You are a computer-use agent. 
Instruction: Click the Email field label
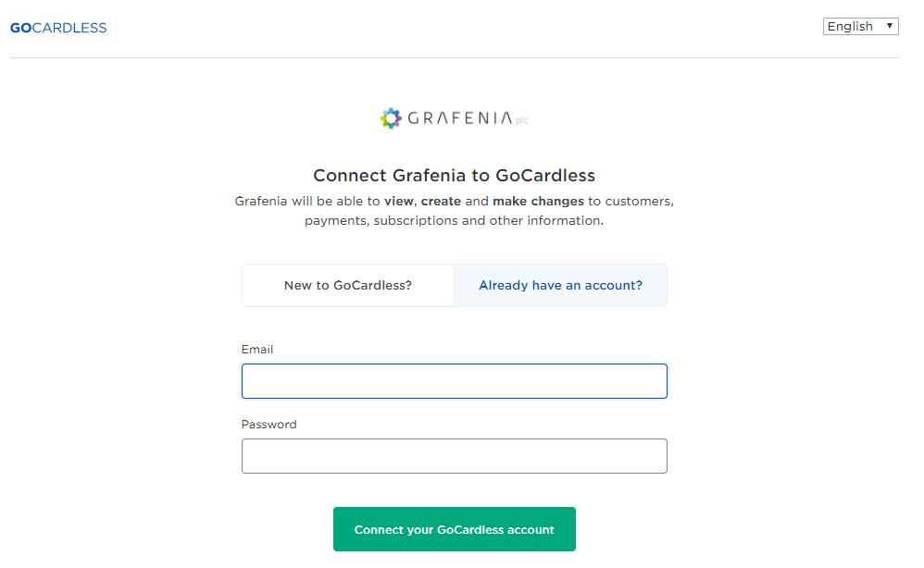[x=257, y=349]
